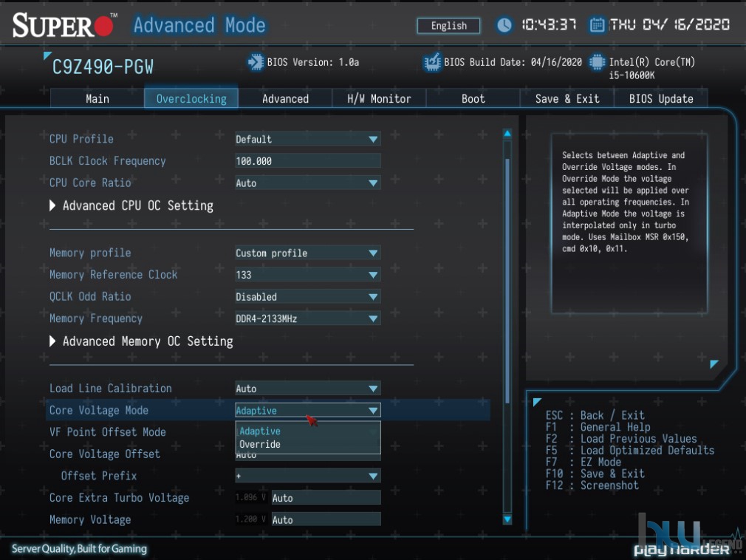Open the CPU Core Ratio dropdown
746x560 pixels.
308,183
